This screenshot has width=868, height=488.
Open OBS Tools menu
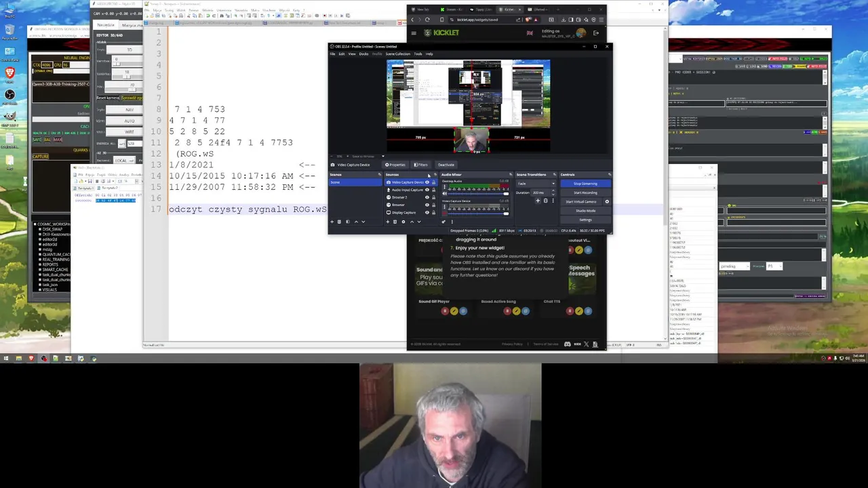tap(418, 54)
